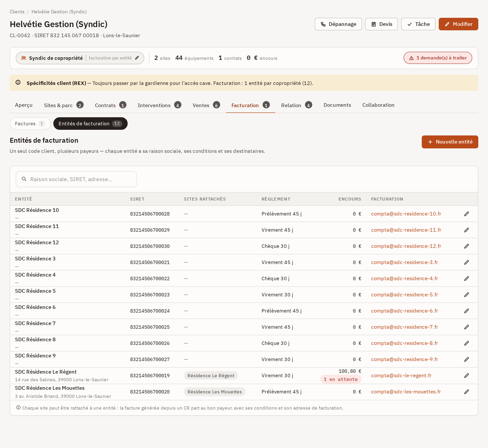
Task: Open the Aperçu tab
Action: pyautogui.click(x=24, y=105)
